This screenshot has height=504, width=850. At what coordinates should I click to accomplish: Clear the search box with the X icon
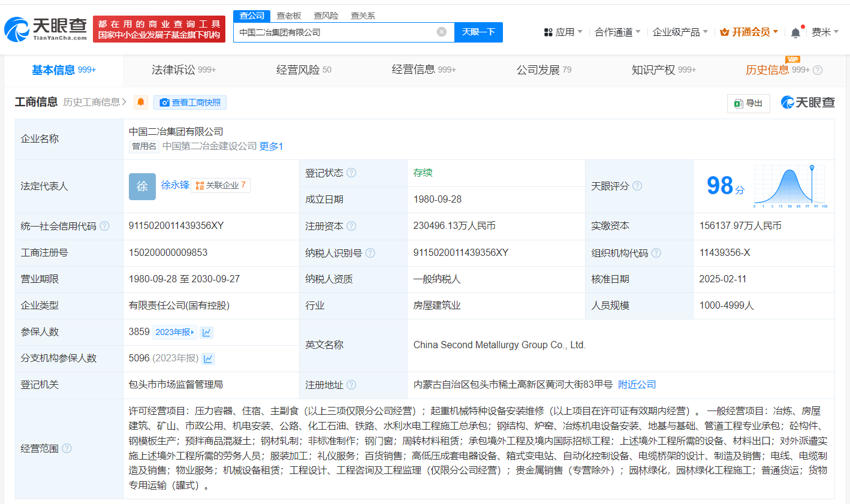442,32
